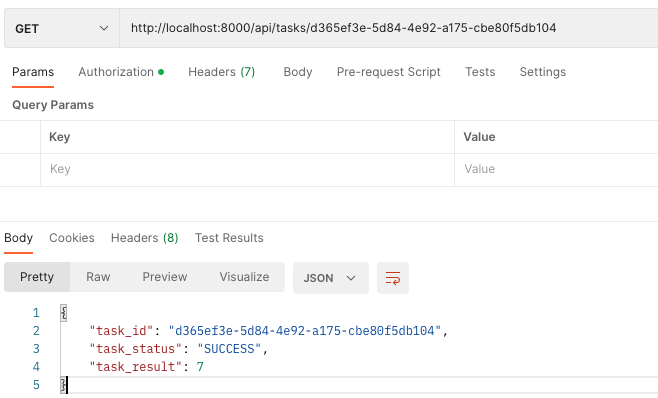This screenshot has width=658, height=398.
Task: Click the request URL field
Action: pyautogui.click(x=389, y=28)
